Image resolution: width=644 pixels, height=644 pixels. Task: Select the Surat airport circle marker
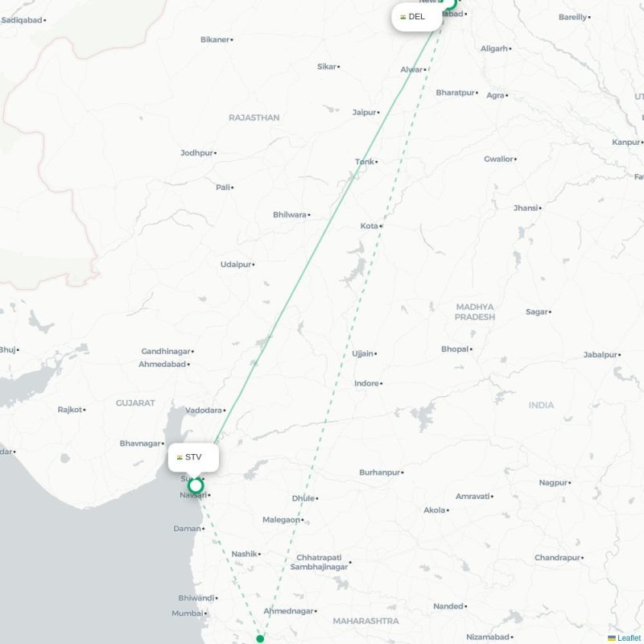click(196, 486)
